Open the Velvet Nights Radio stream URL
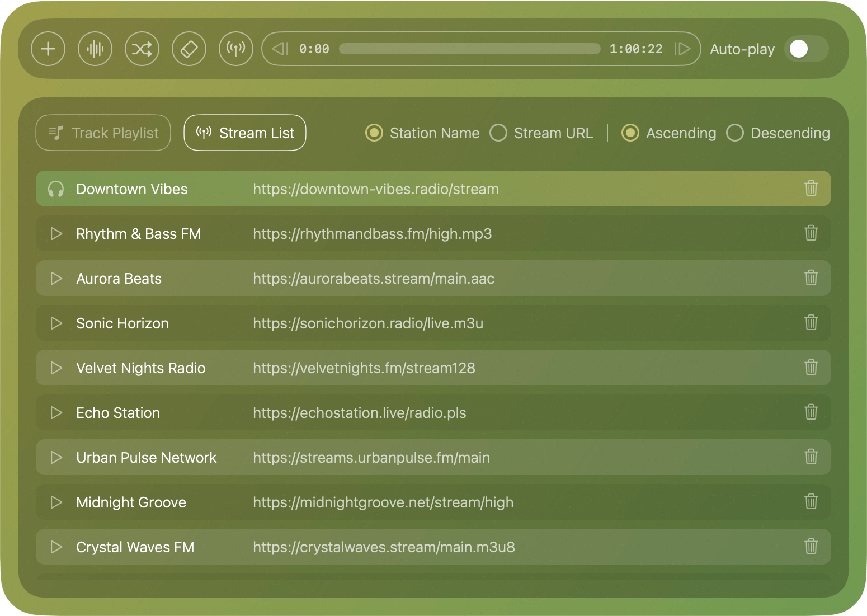The height and width of the screenshot is (616, 867). pos(364,368)
